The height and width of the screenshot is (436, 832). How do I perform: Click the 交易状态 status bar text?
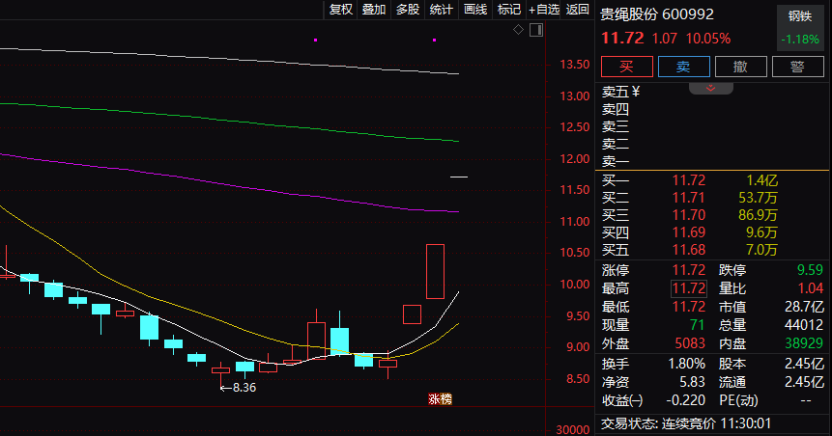pyautogui.click(x=686, y=424)
